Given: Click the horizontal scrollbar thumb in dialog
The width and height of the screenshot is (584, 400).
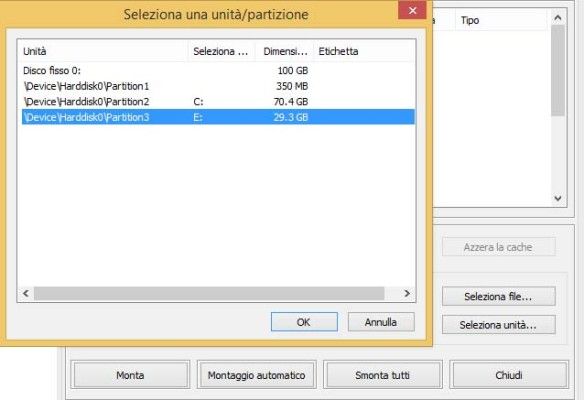Looking at the screenshot, I should (x=209, y=293).
